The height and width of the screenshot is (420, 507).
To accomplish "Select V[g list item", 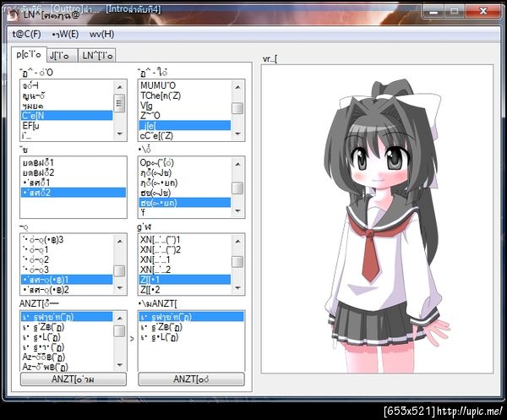I will (x=185, y=106).
